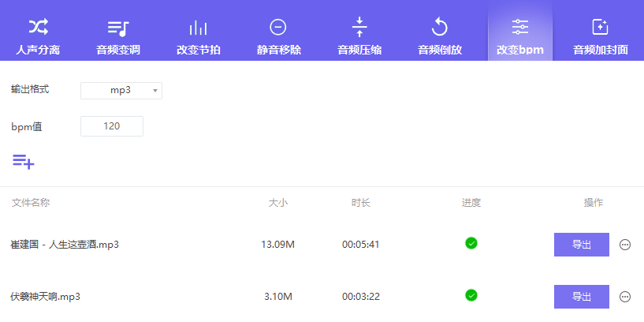
Task: Select the 静音移除 silence removal tool
Action: (278, 36)
